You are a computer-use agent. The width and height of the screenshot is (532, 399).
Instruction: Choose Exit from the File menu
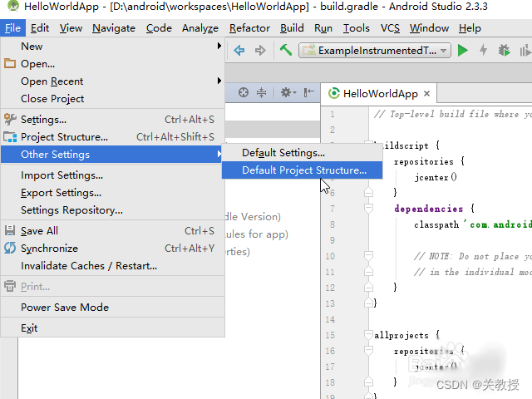coord(113,328)
